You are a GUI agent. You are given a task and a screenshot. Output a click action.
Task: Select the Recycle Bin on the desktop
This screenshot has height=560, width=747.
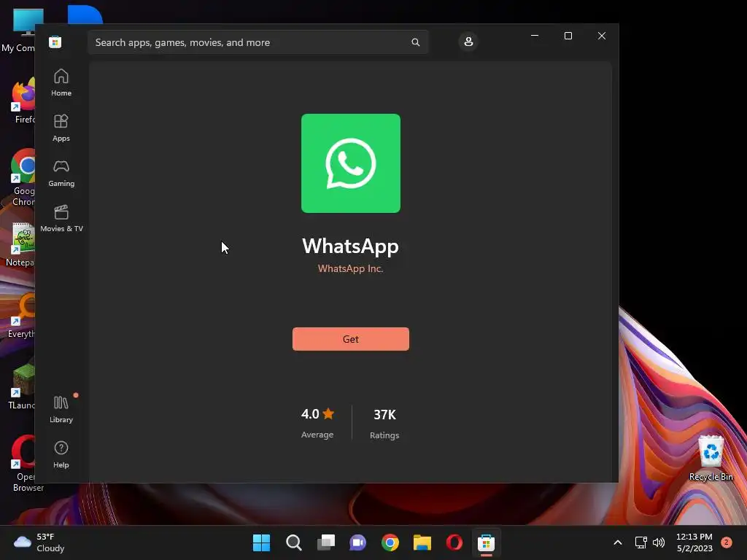(x=711, y=458)
